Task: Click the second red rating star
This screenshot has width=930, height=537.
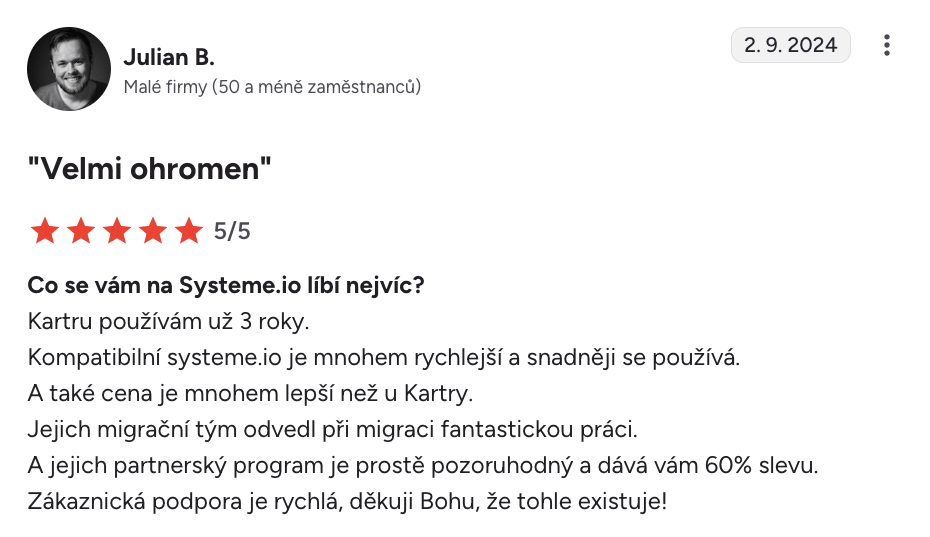Action: click(80, 232)
